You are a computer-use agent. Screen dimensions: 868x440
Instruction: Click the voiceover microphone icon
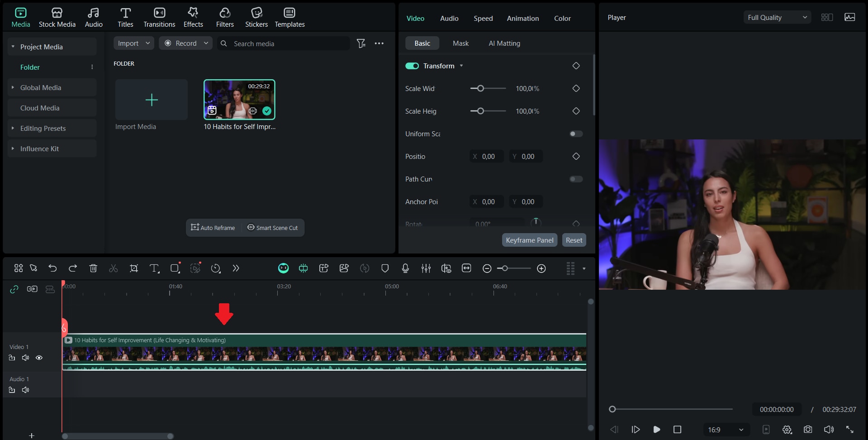click(x=405, y=268)
